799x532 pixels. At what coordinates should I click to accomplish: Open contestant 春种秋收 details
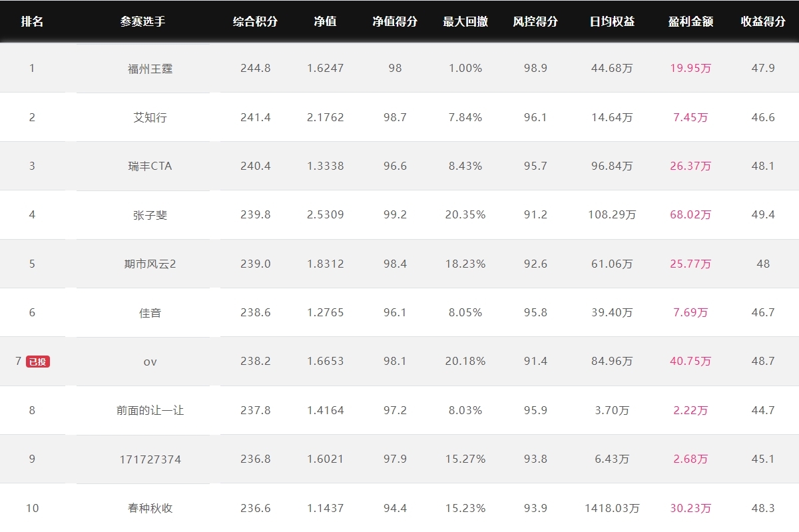pos(150,508)
